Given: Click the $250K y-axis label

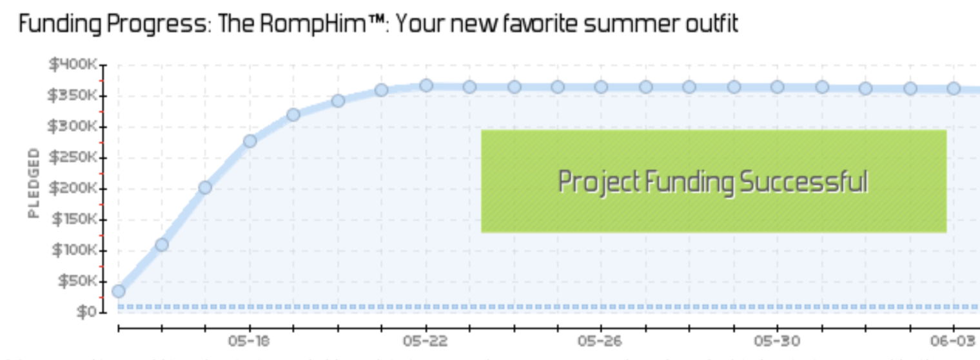Looking at the screenshot, I should coord(73,157).
